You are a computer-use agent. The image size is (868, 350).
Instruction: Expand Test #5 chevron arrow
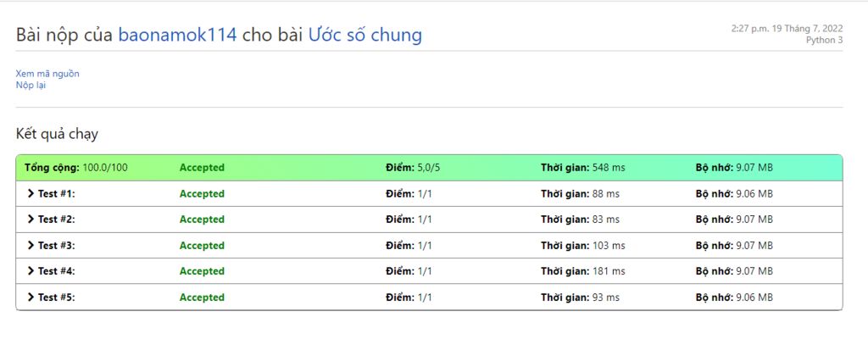pos(31,297)
